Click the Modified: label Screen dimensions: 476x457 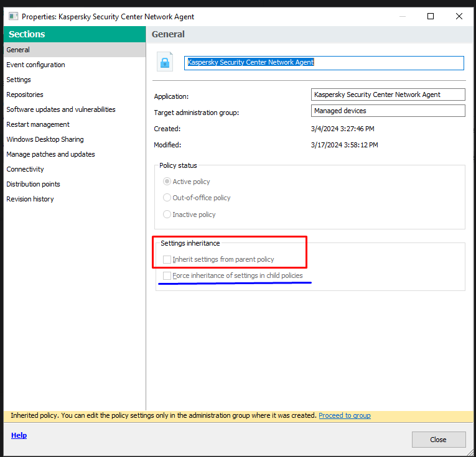(x=167, y=145)
